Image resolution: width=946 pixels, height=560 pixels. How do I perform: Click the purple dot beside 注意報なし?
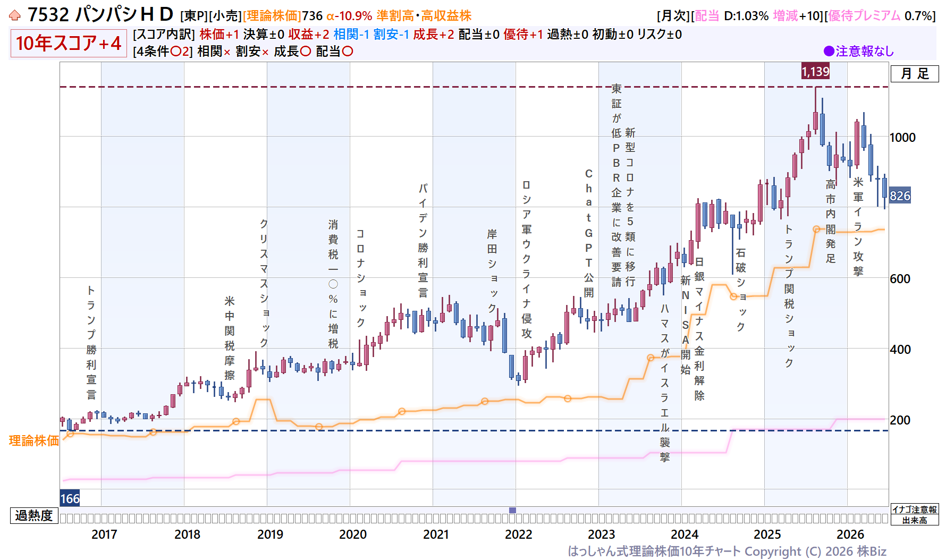pos(829,52)
